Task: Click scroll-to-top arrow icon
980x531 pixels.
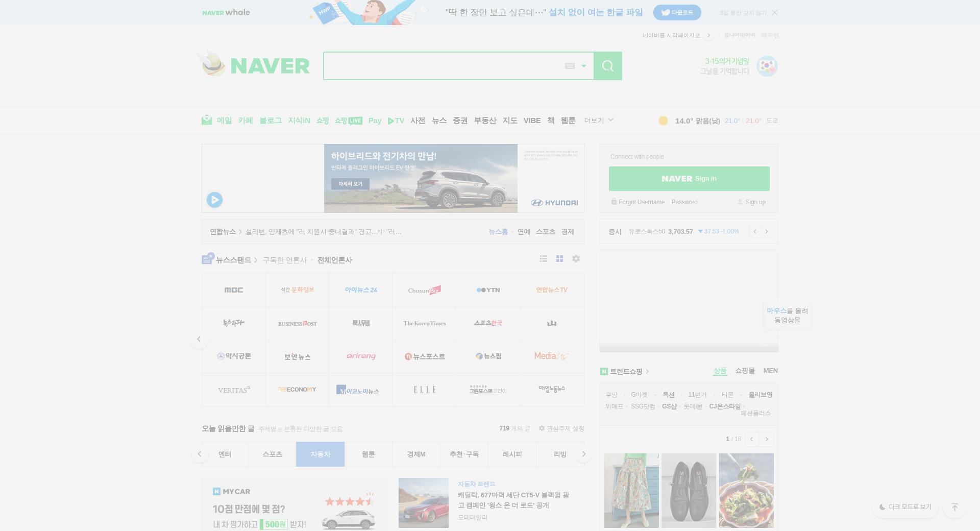Action: click(954, 507)
